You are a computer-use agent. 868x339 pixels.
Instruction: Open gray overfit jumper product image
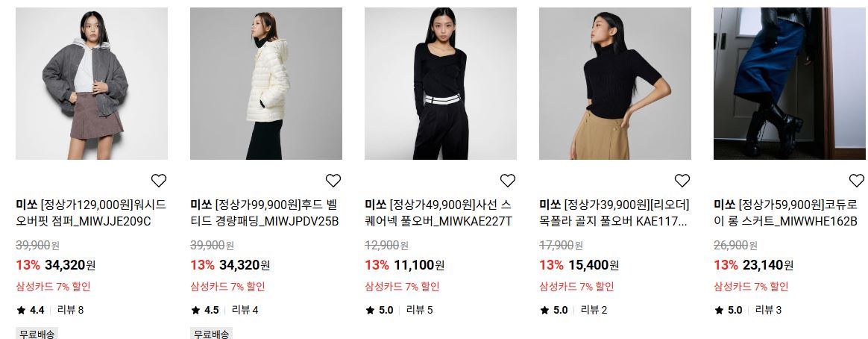pos(92,84)
